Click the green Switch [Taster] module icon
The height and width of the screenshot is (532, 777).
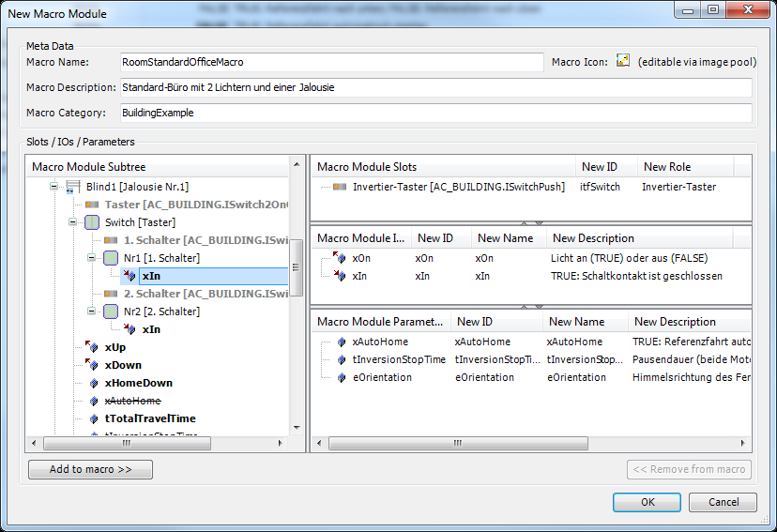coord(92,222)
